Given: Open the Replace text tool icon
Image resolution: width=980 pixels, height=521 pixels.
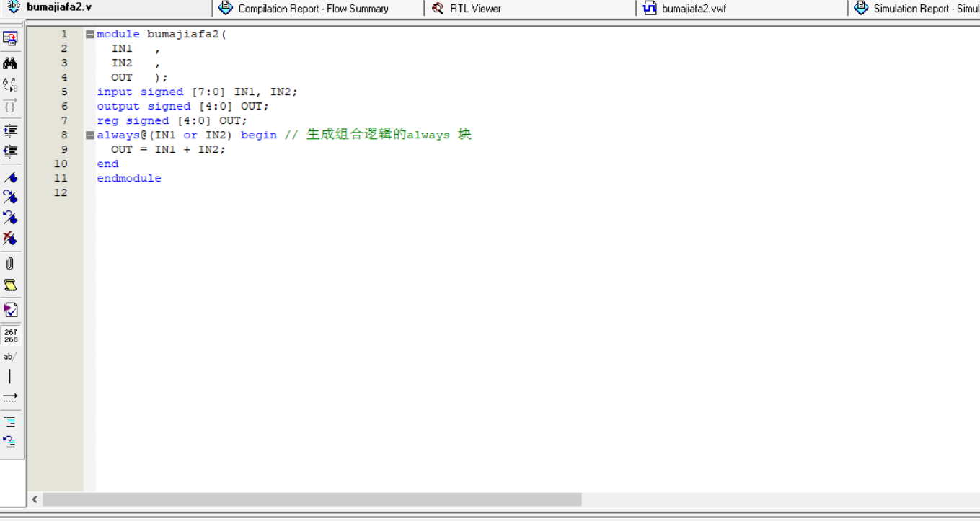Looking at the screenshot, I should tap(10, 84).
